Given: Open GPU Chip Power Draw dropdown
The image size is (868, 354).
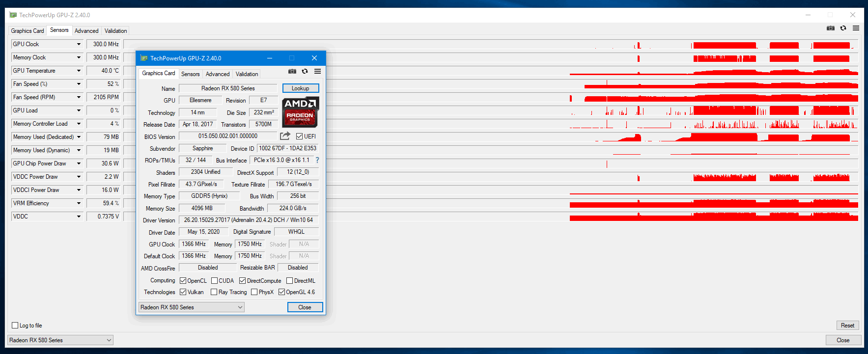Looking at the screenshot, I should (x=79, y=163).
